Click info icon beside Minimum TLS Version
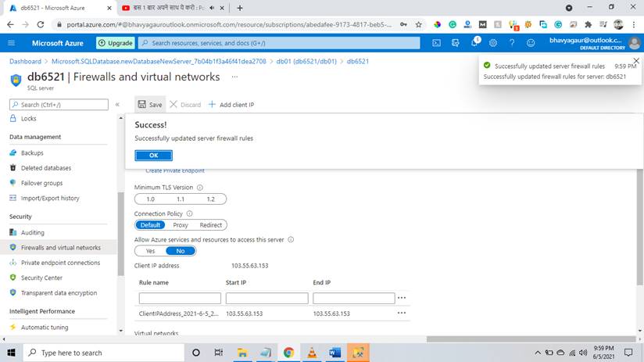 [x=199, y=188]
